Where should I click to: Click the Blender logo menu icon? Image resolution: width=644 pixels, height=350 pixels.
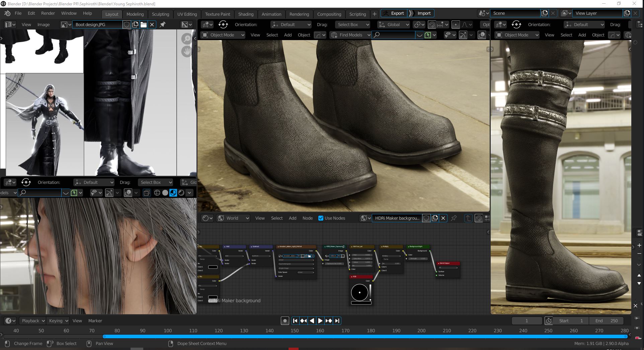7,13
